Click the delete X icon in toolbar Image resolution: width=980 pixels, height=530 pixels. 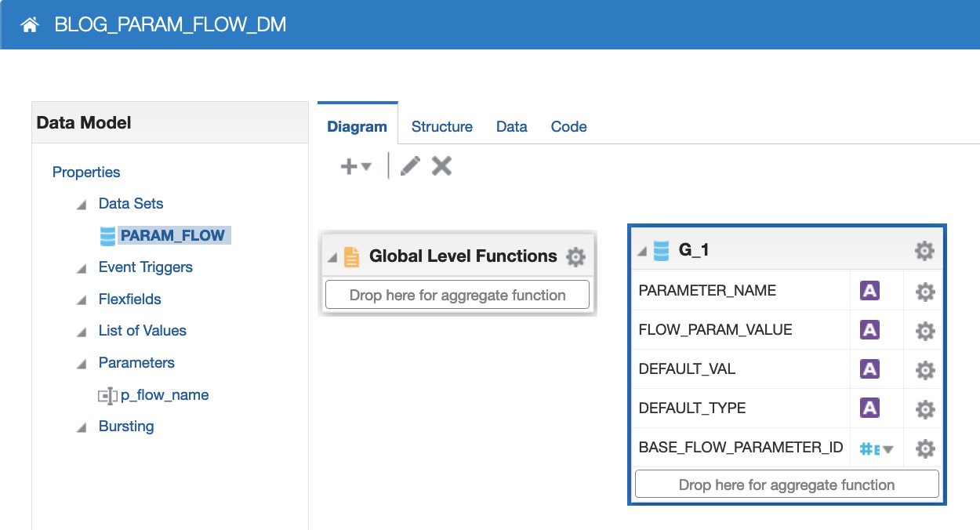pos(442,165)
